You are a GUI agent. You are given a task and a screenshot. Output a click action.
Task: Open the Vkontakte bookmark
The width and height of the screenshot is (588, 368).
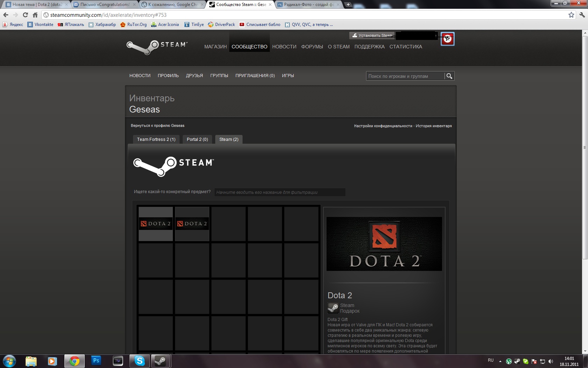click(41, 25)
